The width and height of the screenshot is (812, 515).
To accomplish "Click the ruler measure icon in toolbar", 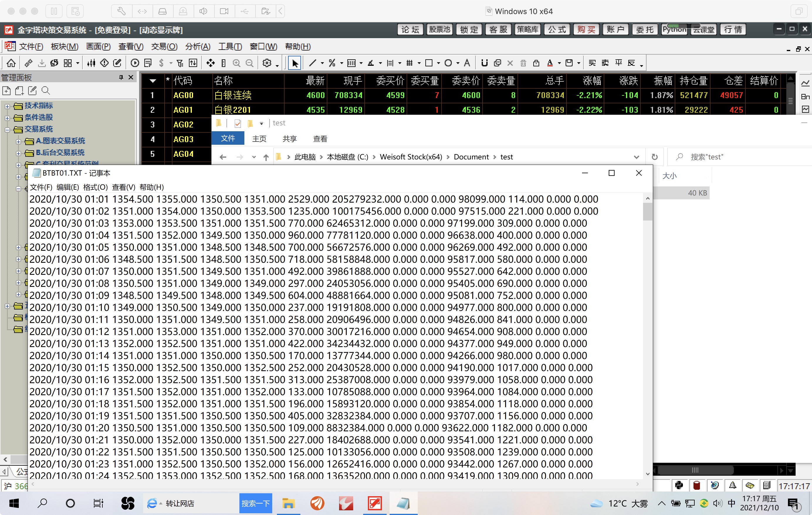I will 29,63.
